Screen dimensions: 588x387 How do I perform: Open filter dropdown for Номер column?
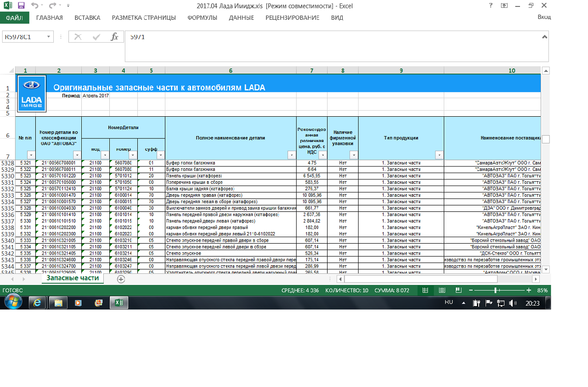[133, 155]
